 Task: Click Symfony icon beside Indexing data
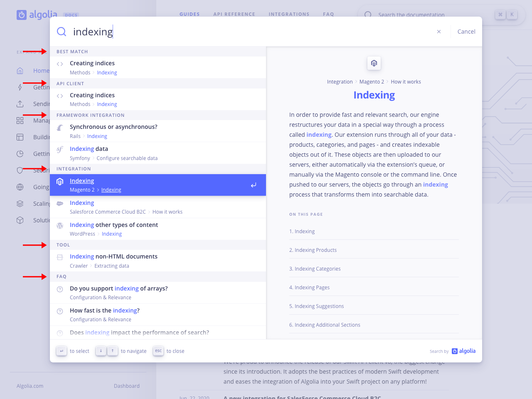60,150
